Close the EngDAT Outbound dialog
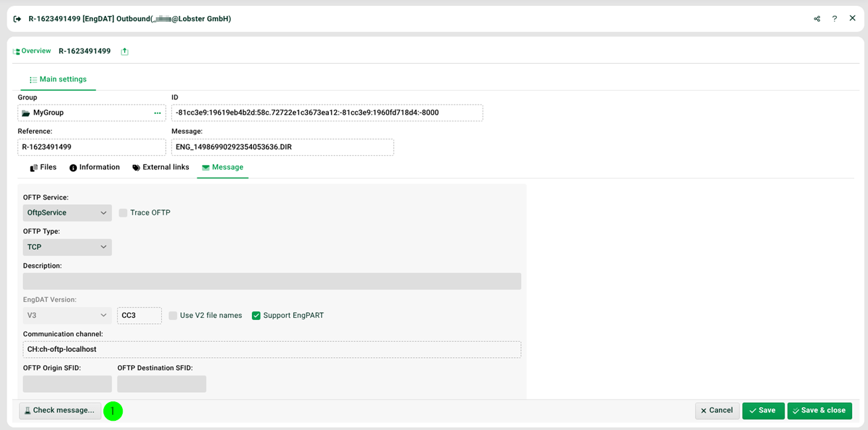Screen dimensions: 868x430 (853, 19)
